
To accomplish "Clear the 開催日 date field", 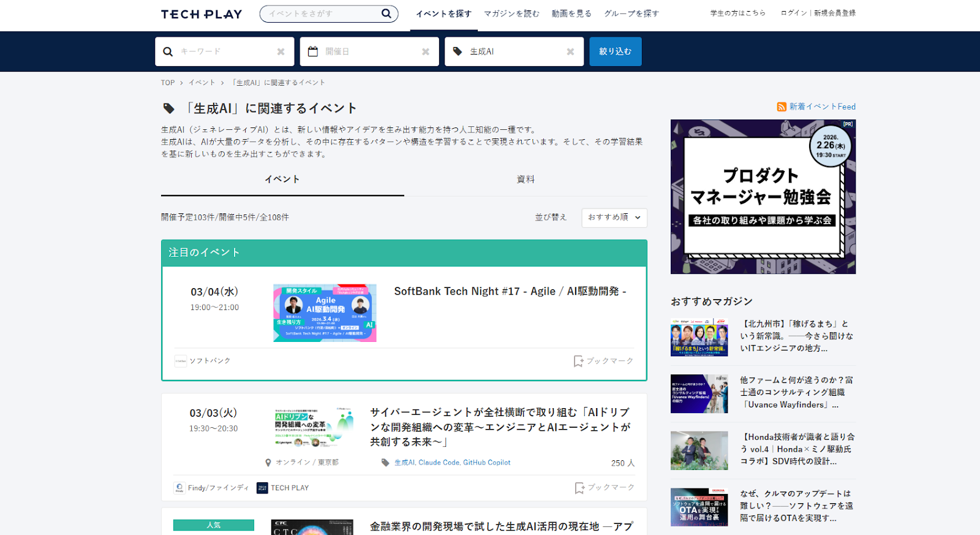I will tap(426, 51).
